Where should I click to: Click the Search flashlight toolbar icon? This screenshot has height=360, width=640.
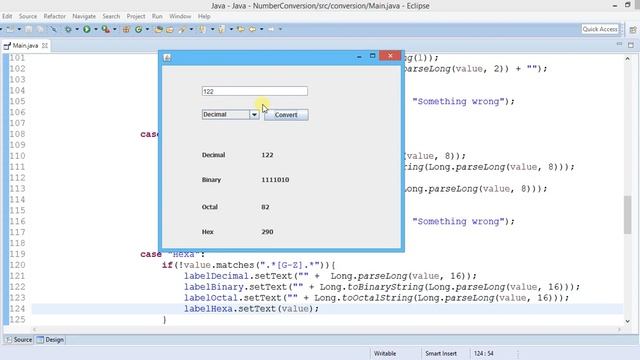click(x=182, y=29)
